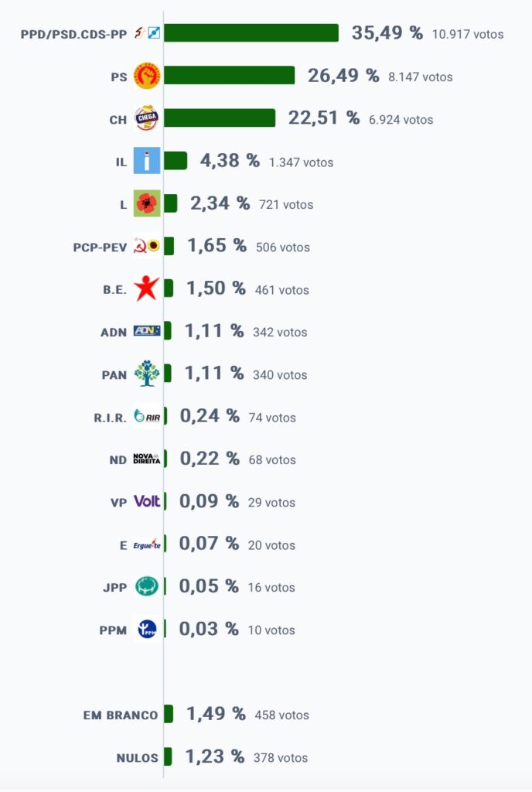Click the PS 26,49 % green bar
This screenshot has width=532, height=792.
click(x=229, y=75)
